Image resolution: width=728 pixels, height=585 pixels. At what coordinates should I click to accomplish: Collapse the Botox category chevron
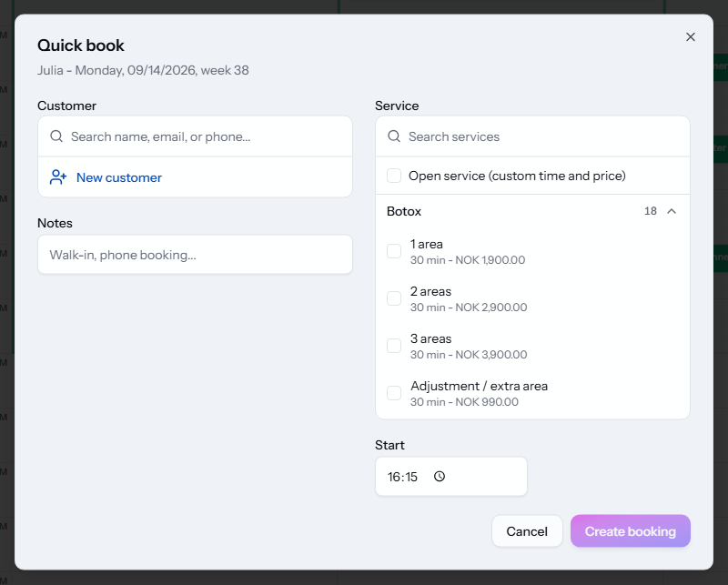672,211
